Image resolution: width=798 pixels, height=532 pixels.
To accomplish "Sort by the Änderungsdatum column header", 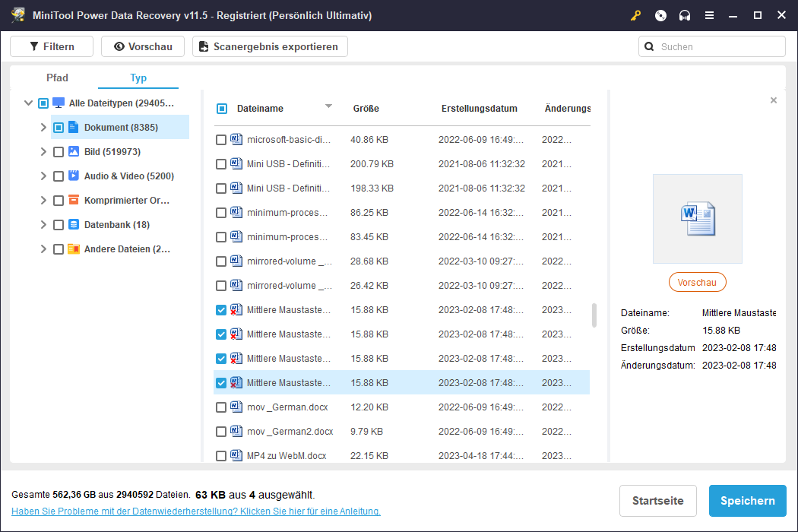I will [568, 109].
